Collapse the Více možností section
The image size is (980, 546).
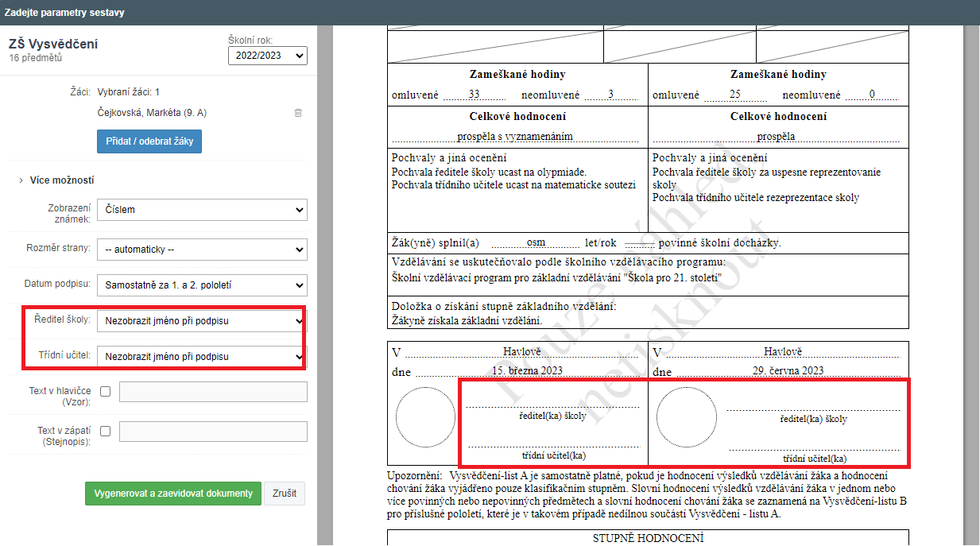coord(56,180)
